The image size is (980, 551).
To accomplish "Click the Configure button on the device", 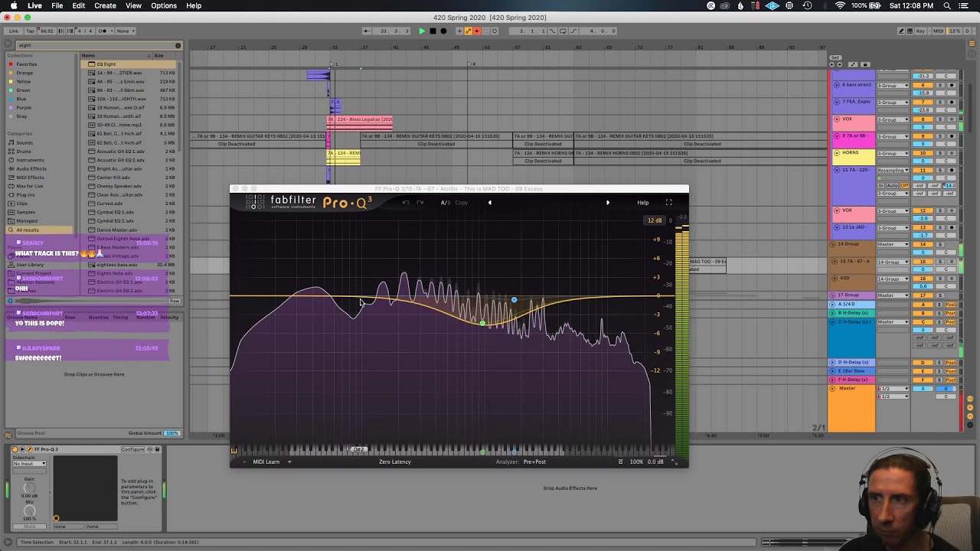I will tap(132, 449).
